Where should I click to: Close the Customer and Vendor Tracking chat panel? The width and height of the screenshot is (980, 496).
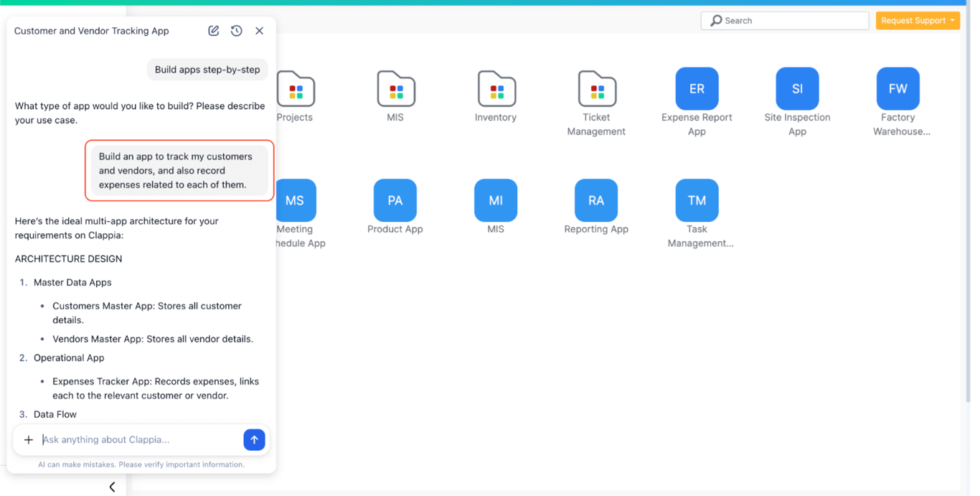(260, 31)
